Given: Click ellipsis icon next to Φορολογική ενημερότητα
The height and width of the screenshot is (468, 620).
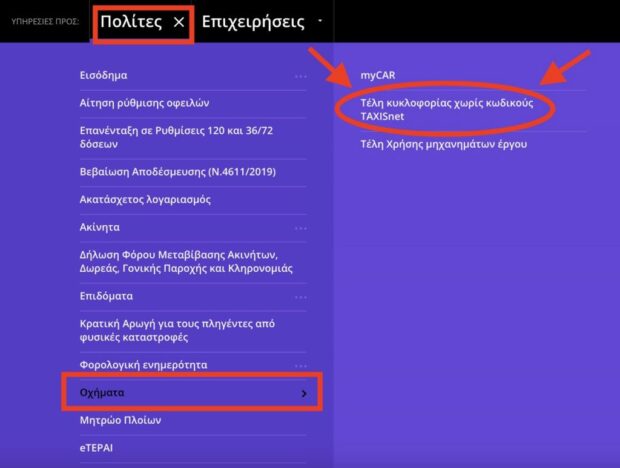Looking at the screenshot, I should point(301,366).
